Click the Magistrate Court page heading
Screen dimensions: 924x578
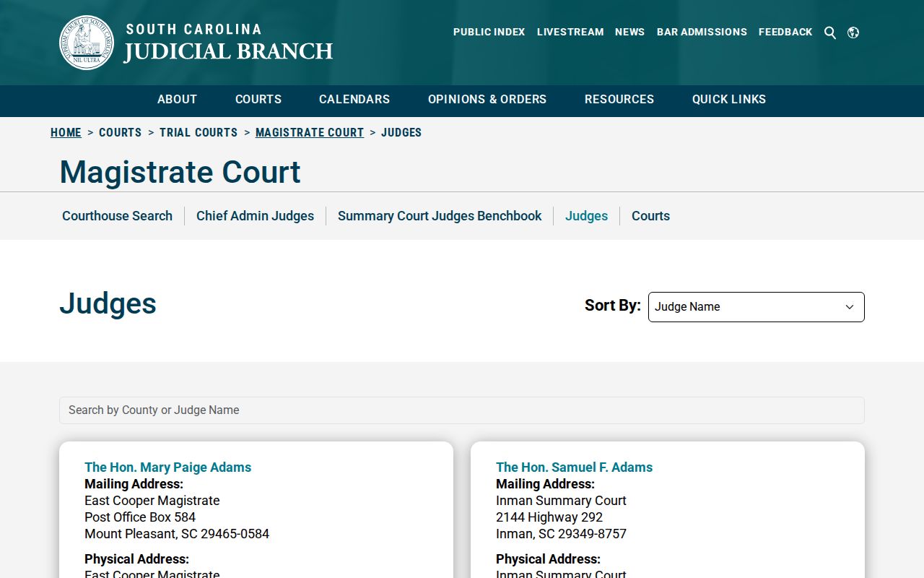pos(180,172)
